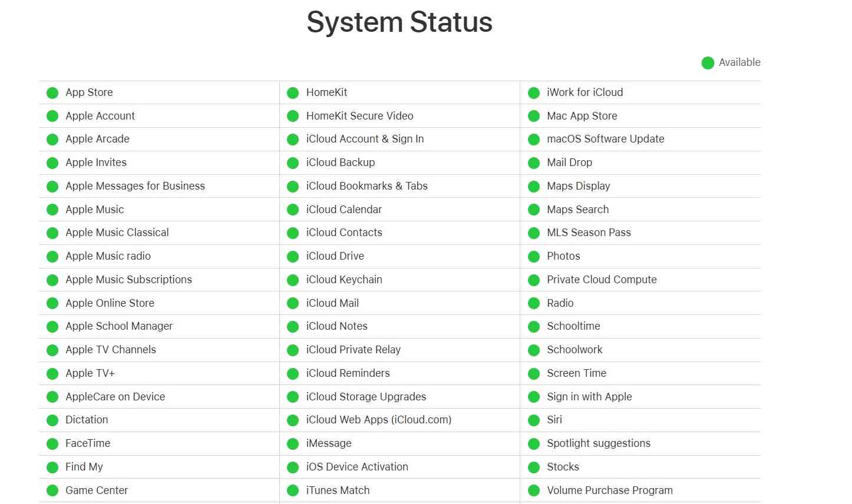Click the green dot beside FaceTime
The height and width of the screenshot is (504, 852).
click(52, 444)
